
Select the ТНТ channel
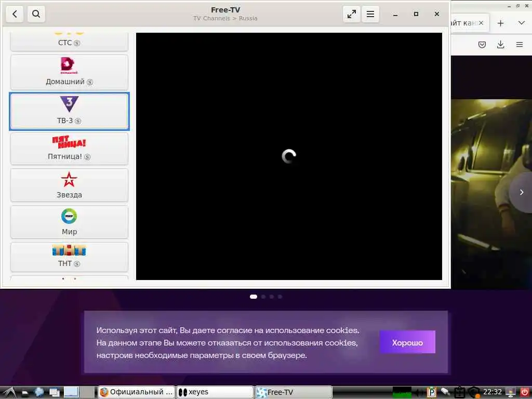[69, 257]
